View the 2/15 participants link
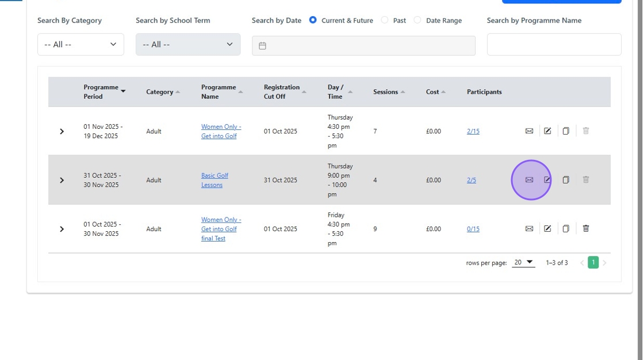 click(473, 131)
